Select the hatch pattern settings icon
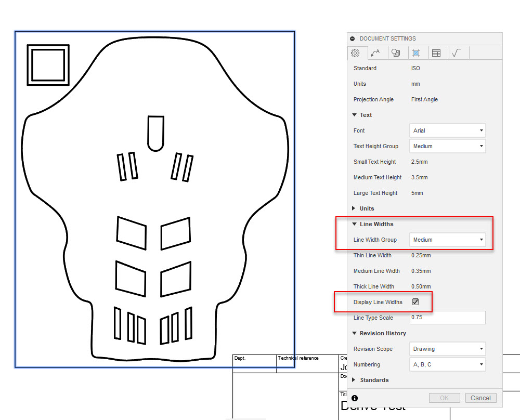The image size is (520, 420). coord(417,52)
